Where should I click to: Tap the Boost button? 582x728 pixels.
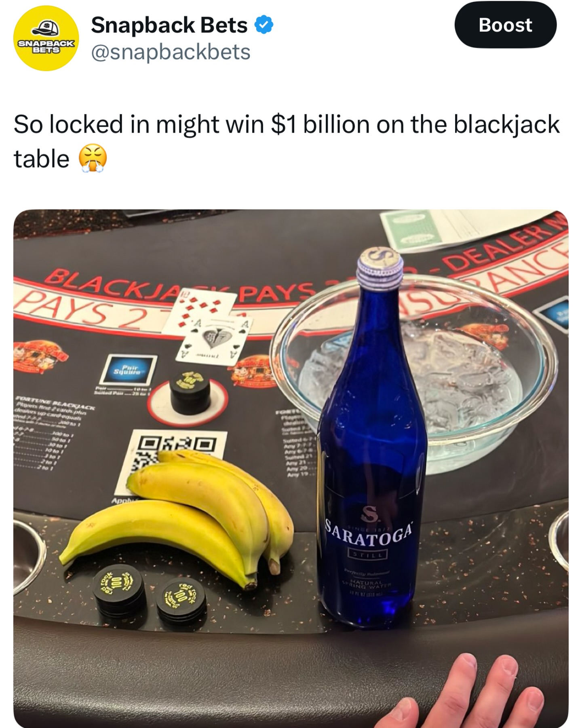point(505,25)
